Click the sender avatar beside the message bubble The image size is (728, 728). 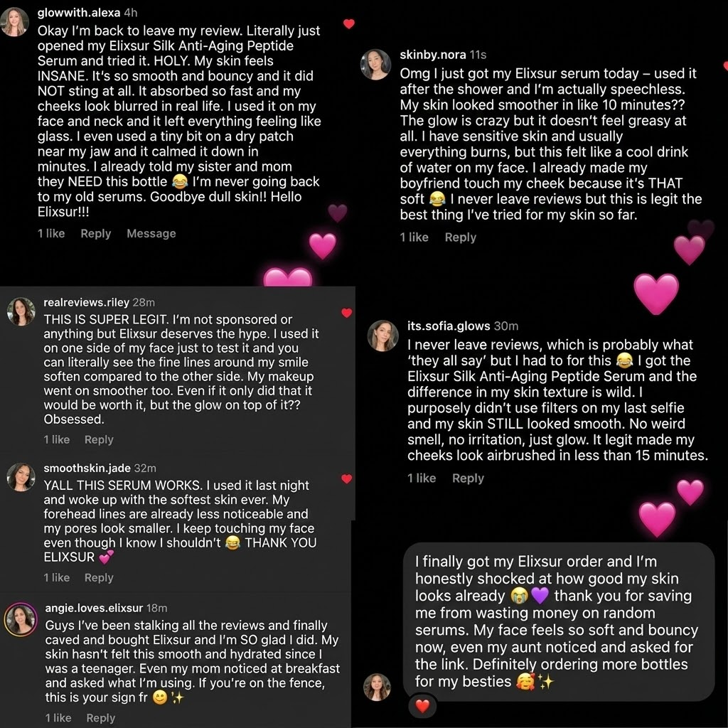(377, 687)
